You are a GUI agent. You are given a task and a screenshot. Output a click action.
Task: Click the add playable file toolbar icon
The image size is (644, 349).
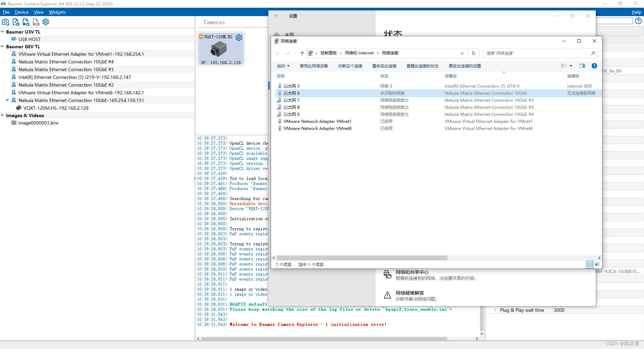click(16, 22)
